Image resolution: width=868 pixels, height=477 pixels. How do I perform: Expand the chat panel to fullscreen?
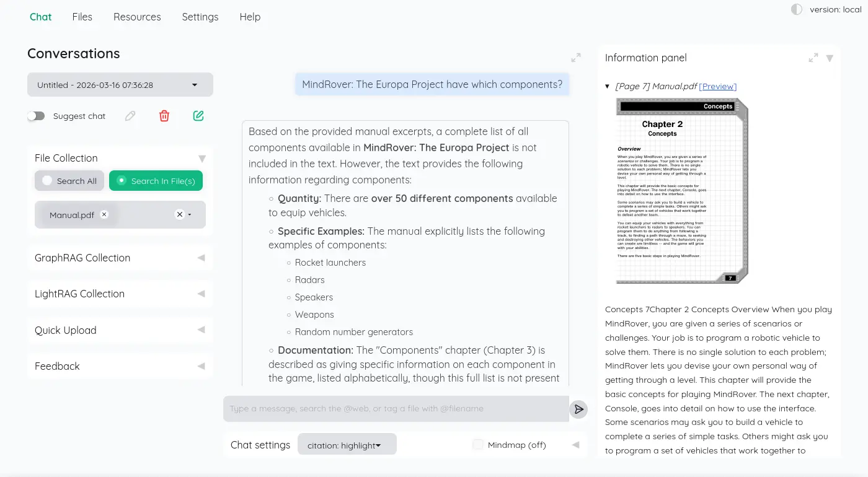click(x=576, y=58)
